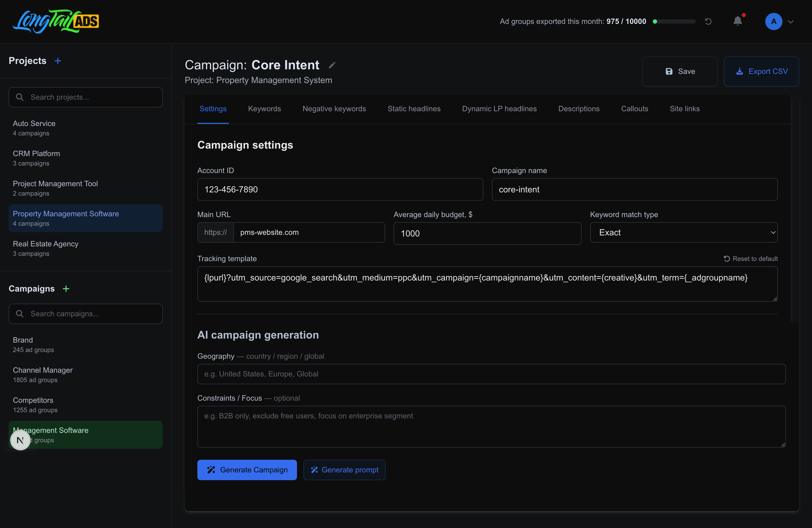Click Generate Campaign button

click(x=247, y=470)
